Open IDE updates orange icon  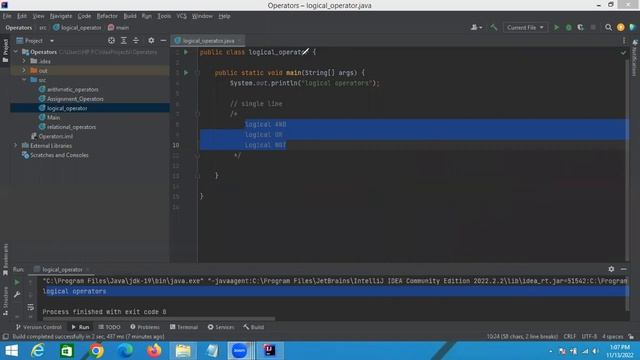click(620, 27)
